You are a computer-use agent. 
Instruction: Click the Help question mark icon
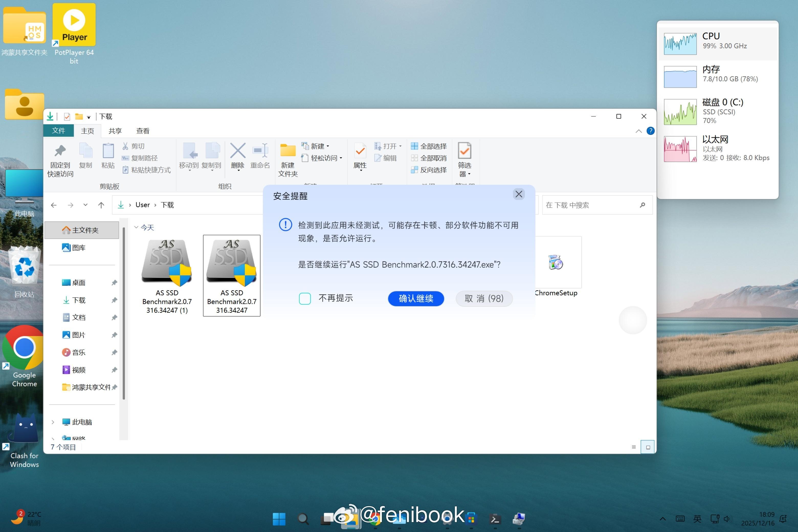[x=650, y=131]
